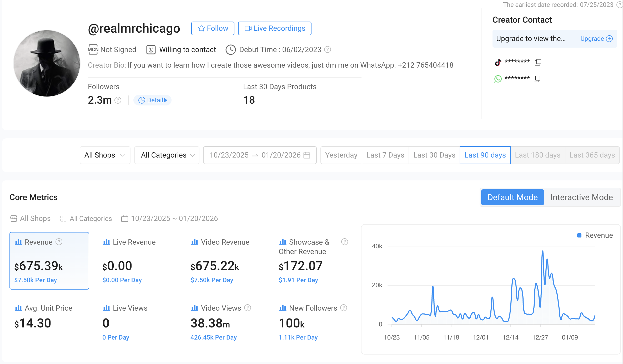The height and width of the screenshot is (364, 623).
Task: Open help tooltip for Video Views
Action: (248, 308)
